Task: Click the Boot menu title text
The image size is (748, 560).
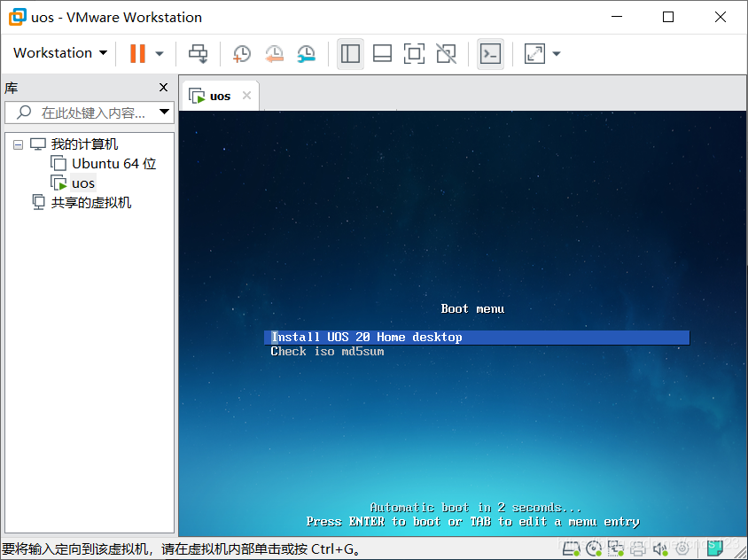Action: pyautogui.click(x=472, y=309)
